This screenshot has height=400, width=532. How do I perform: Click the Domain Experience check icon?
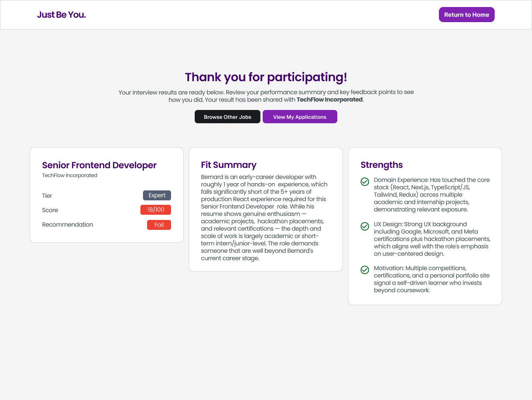coord(365,182)
